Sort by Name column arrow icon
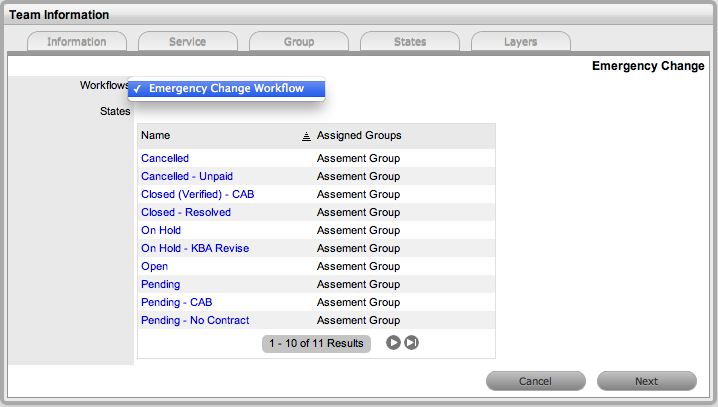The width and height of the screenshot is (718, 407). [306, 136]
